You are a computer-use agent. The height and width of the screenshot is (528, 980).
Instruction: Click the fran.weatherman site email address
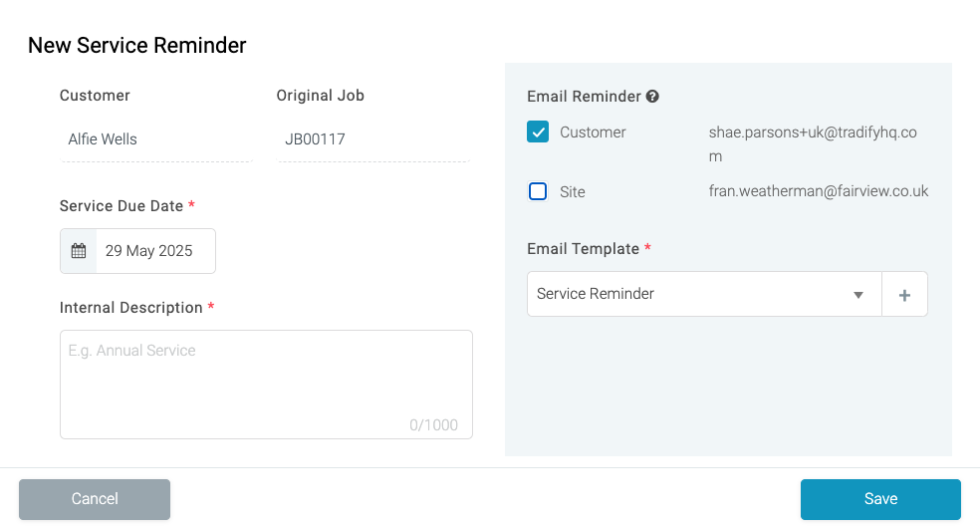[818, 191]
